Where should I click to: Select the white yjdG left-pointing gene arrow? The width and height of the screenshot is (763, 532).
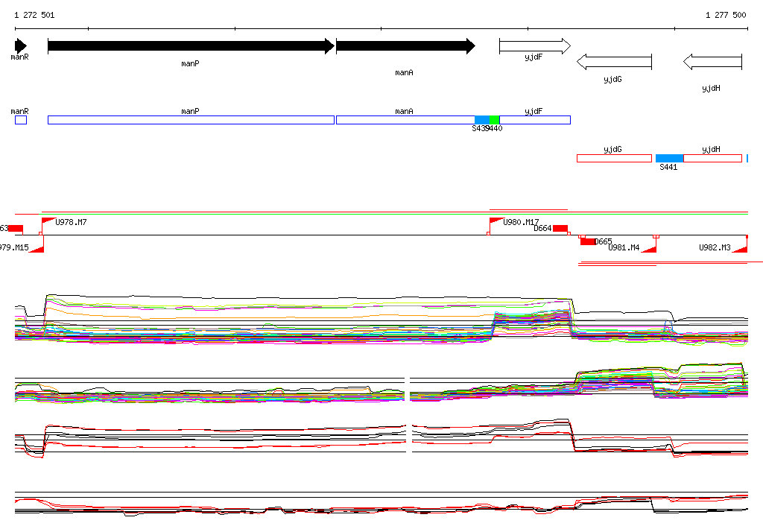click(614, 62)
